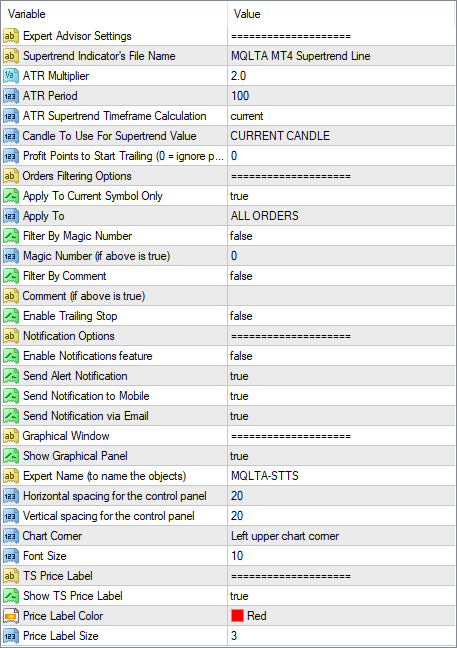This screenshot has height=648, width=457.
Task: Select the Horizontal spacing for the control panel label
Action: coord(115,496)
